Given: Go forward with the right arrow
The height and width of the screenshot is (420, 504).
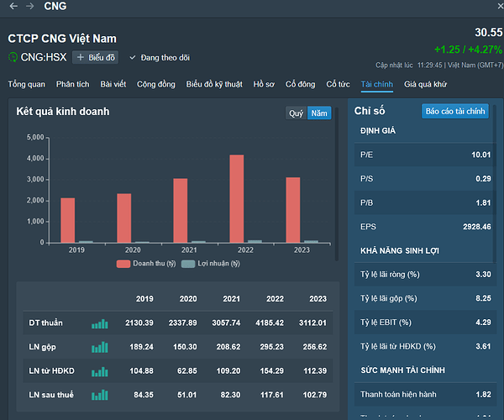Looking at the screenshot, I should [30, 6].
